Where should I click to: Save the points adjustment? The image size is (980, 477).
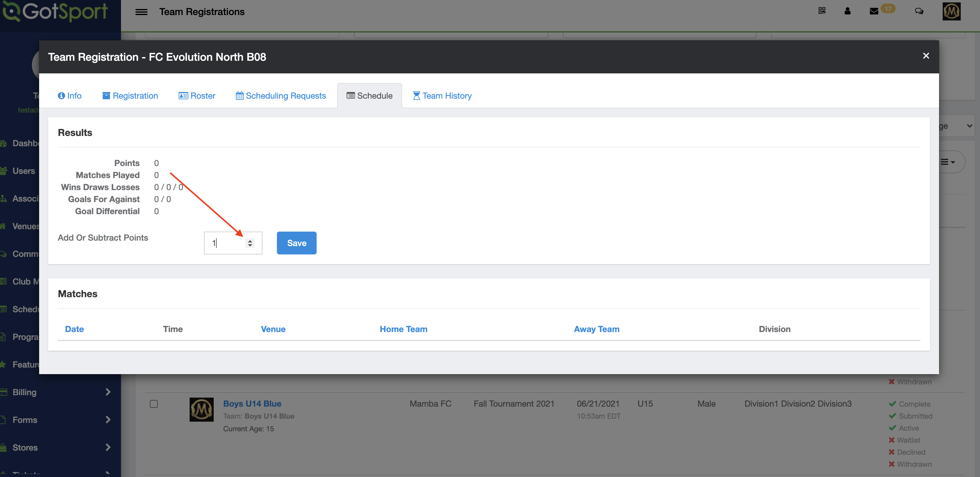[296, 243]
